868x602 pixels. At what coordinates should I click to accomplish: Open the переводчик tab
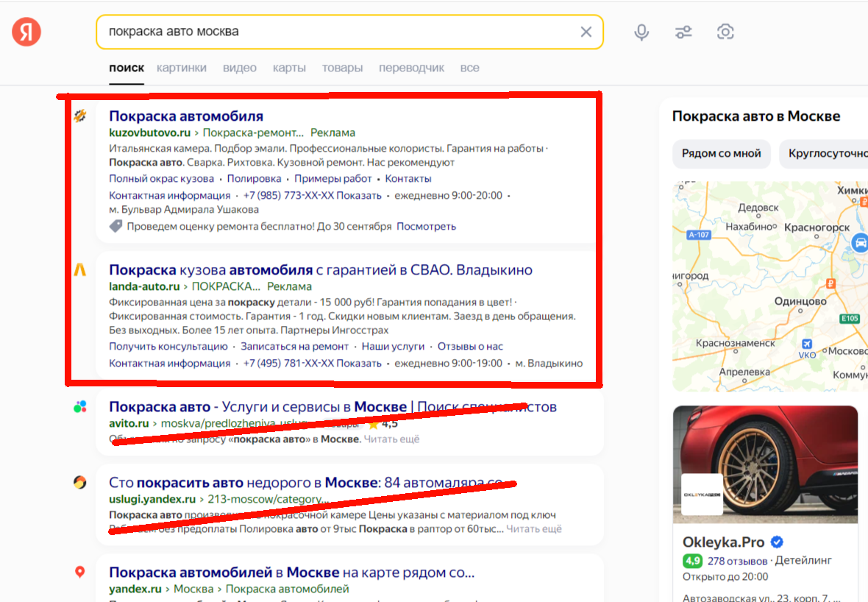click(411, 68)
